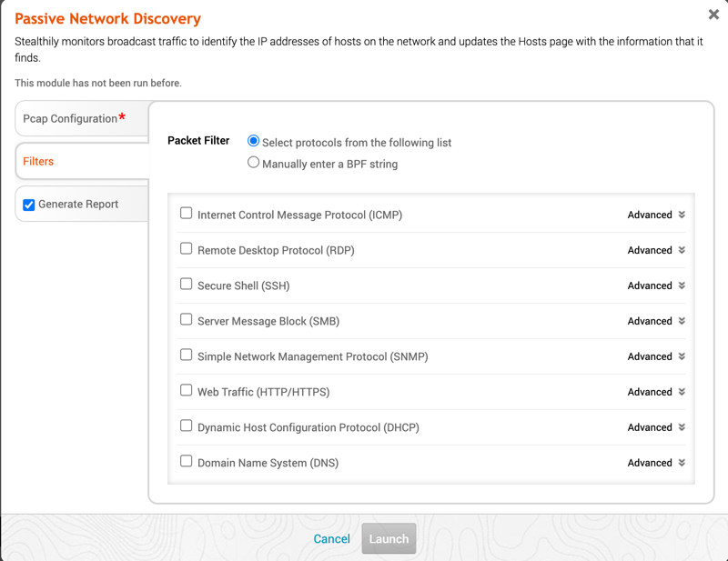Viewport: 728px width, 561px height.
Task: Show Advanced settings for DNS
Action: [656, 464]
